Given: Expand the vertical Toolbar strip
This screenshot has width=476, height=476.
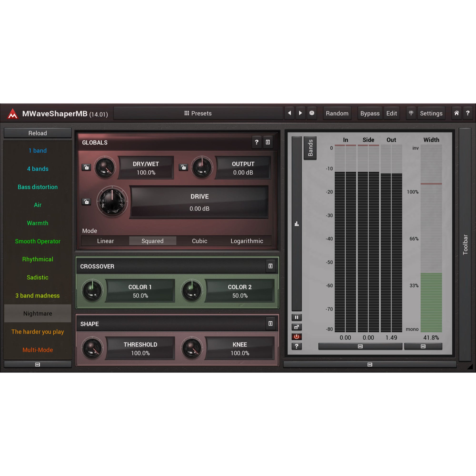Looking at the screenshot, I should 465,245.
